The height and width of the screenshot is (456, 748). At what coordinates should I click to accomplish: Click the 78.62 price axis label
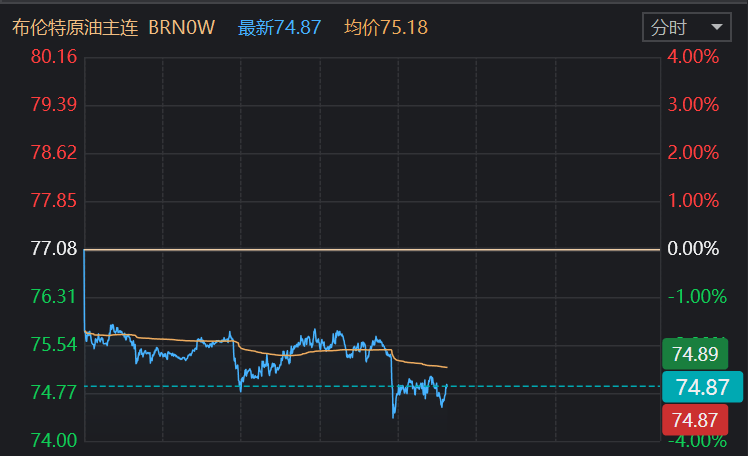54,153
